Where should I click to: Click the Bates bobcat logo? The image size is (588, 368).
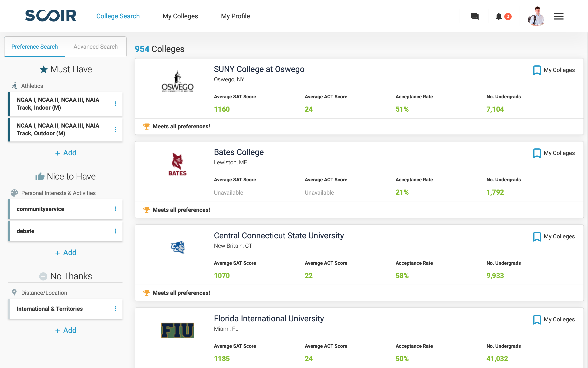pyautogui.click(x=178, y=164)
